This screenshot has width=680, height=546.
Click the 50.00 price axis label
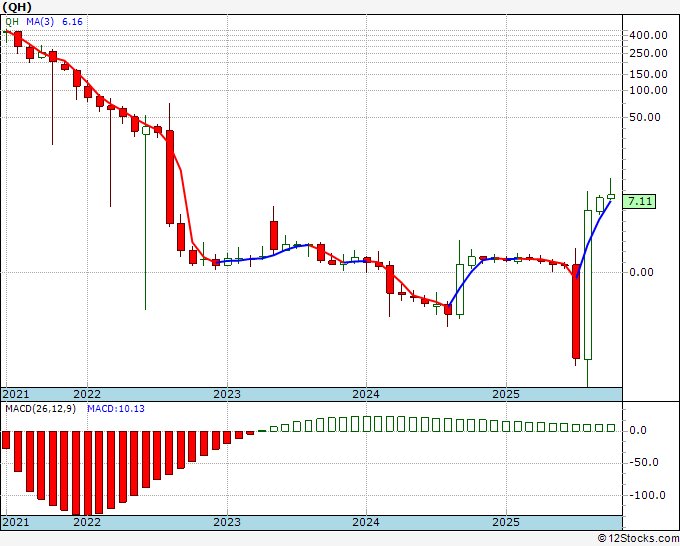[645, 117]
